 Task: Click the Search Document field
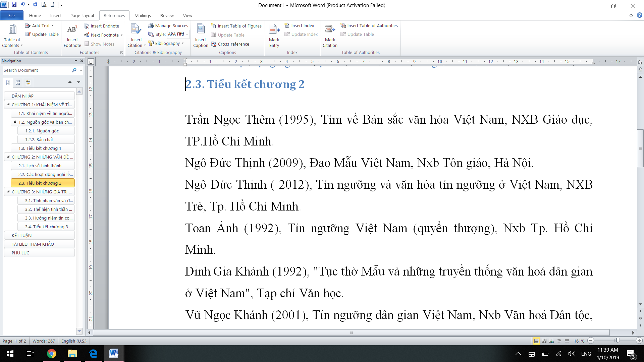tap(36, 70)
